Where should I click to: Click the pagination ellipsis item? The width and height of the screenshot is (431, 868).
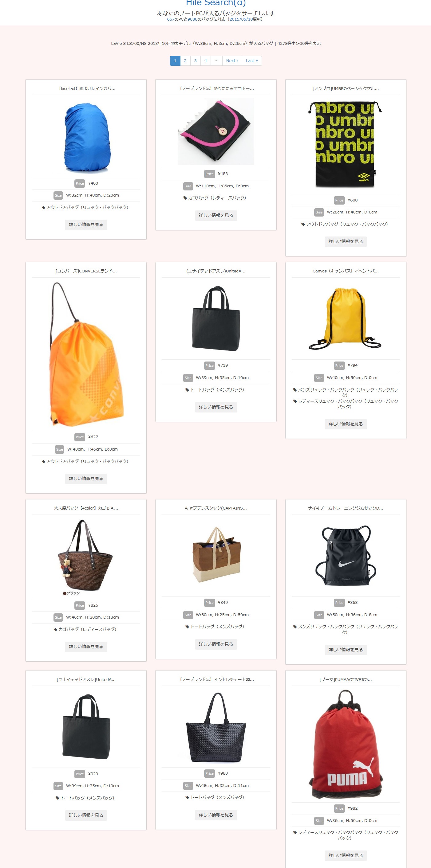(x=216, y=61)
